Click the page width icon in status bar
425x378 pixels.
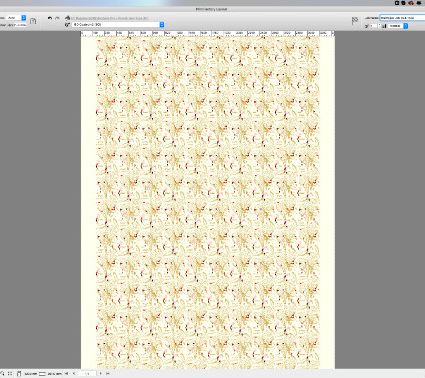42,374
